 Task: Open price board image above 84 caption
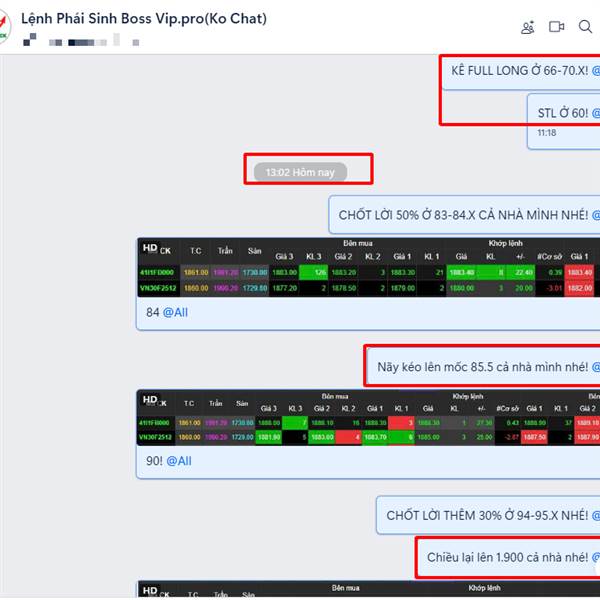pos(368,267)
